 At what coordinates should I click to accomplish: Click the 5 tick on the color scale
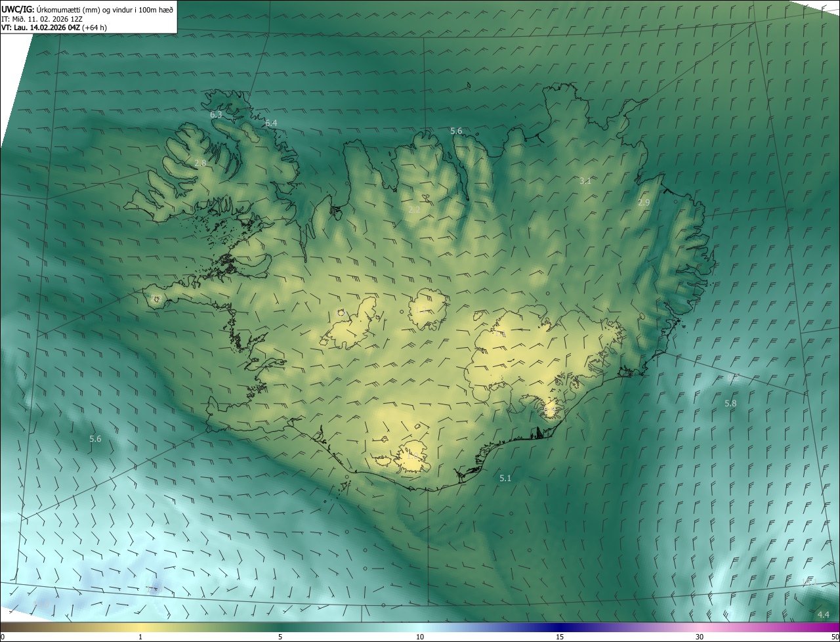[280, 637]
